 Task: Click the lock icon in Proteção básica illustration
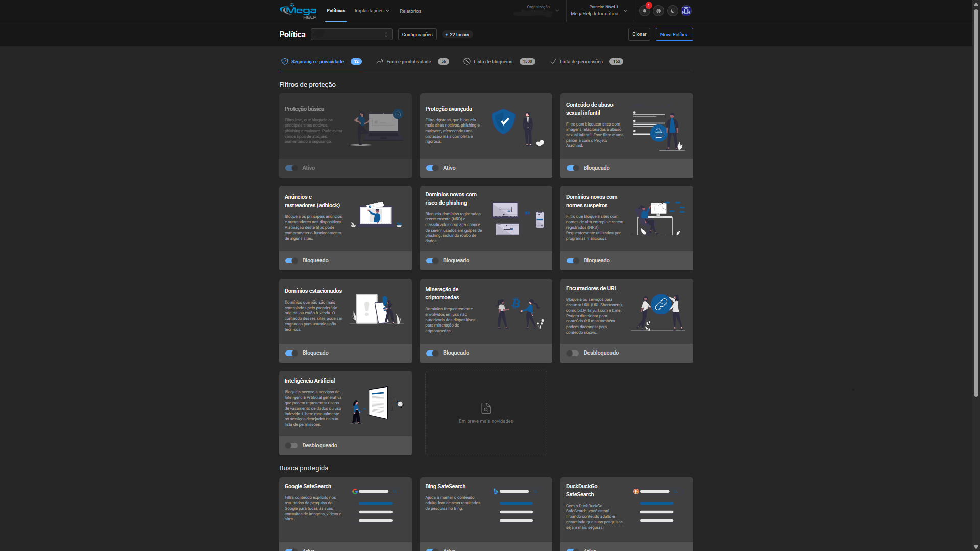pyautogui.click(x=398, y=114)
